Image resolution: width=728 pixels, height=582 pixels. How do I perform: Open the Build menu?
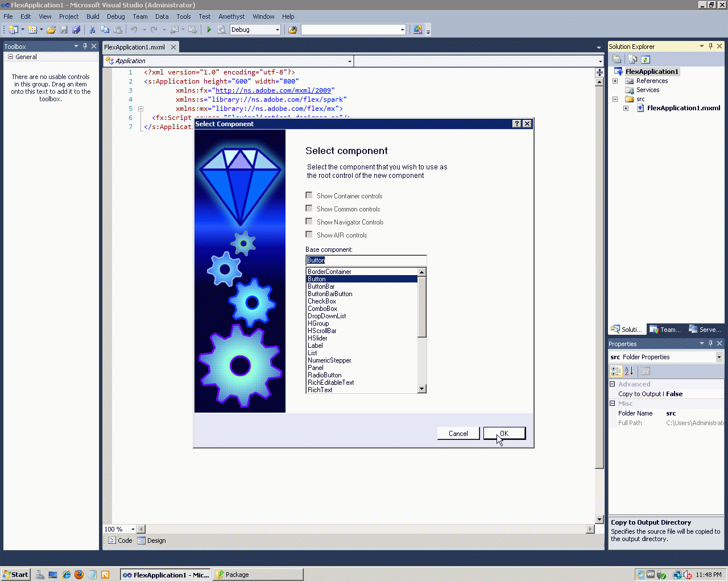pos(93,16)
